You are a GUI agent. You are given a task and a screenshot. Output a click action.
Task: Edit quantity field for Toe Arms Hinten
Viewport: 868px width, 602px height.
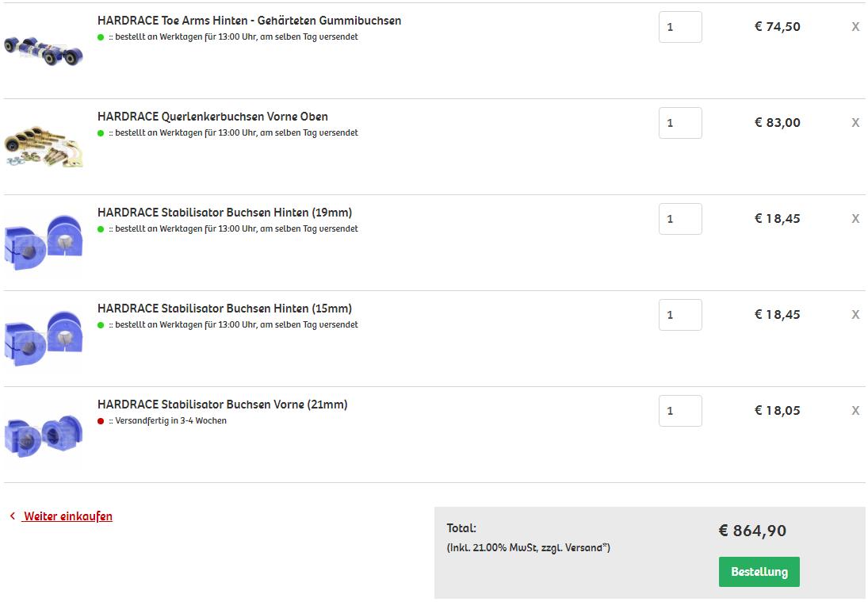coord(680,27)
